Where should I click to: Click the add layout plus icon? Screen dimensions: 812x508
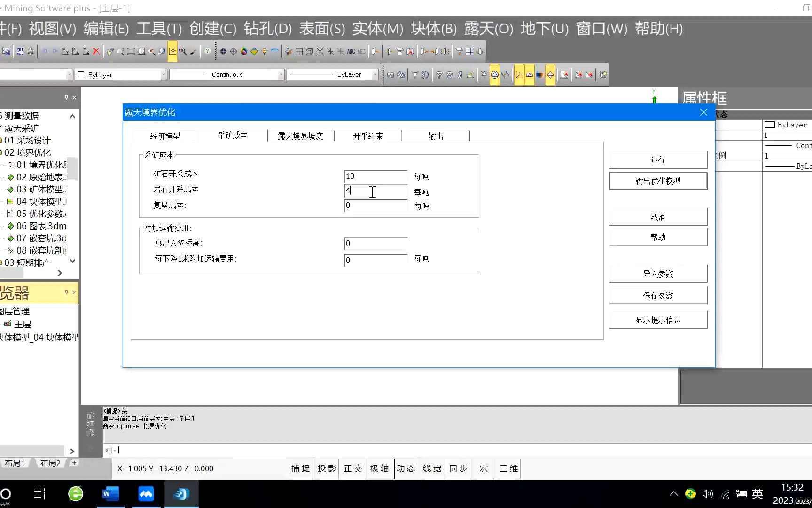tap(74, 463)
